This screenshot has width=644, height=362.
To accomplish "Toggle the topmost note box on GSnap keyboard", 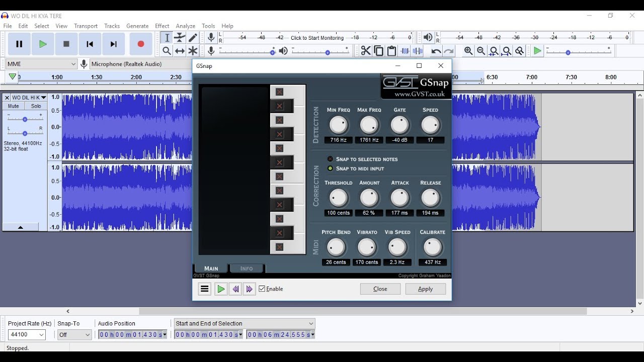I will pos(280,92).
